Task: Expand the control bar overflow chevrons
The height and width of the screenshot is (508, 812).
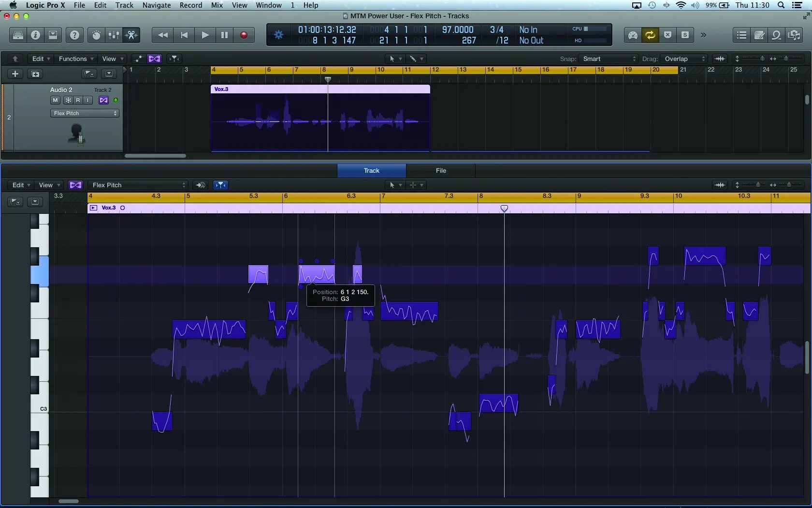Action: (704, 35)
